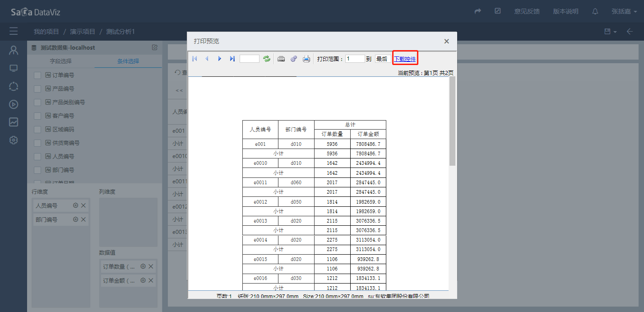The image size is (644, 312).
Task: Click the print range end field 最后
Action: [x=383, y=59]
